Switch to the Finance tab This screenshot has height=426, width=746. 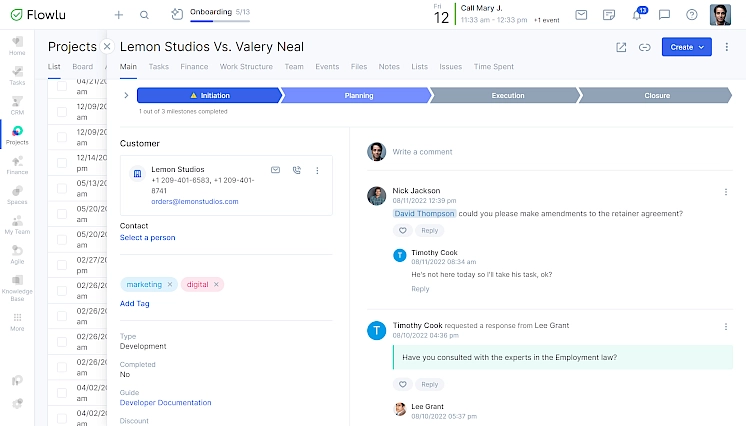click(x=194, y=67)
